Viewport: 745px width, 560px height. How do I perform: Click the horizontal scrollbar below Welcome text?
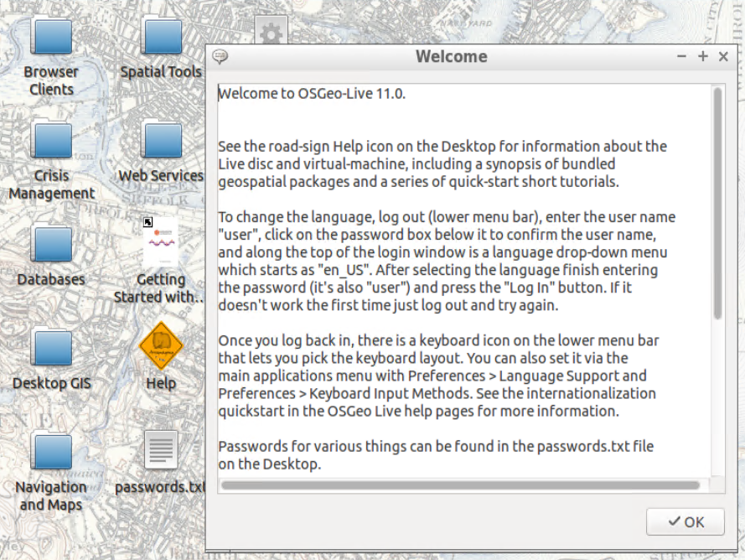pos(460,485)
